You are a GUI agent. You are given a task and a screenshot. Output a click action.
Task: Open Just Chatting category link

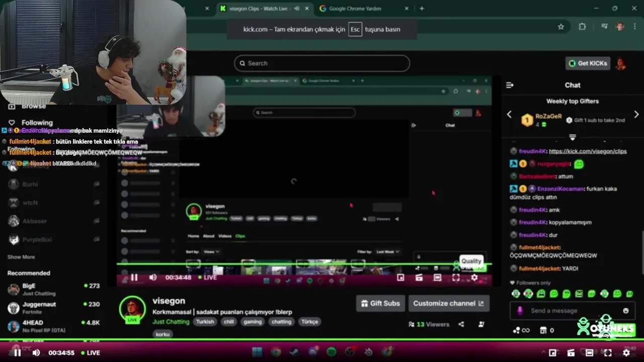tap(171, 322)
